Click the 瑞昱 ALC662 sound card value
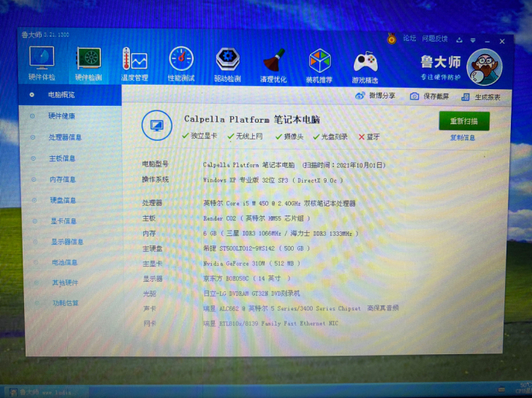This screenshot has width=532, height=398. tap(301, 308)
